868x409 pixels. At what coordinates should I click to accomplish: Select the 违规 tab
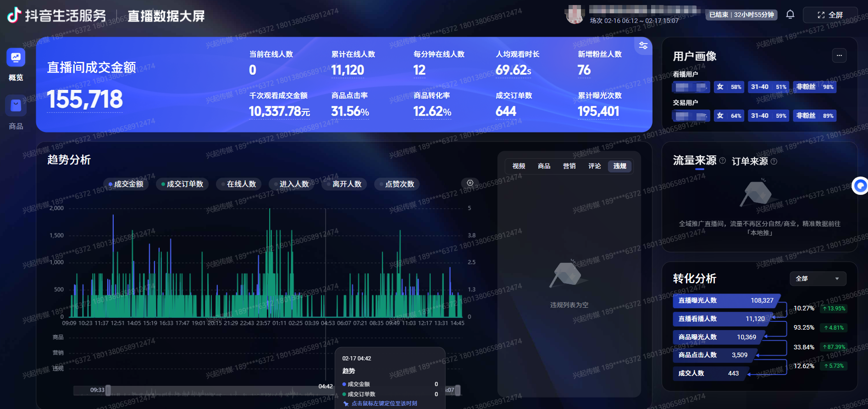coord(619,166)
